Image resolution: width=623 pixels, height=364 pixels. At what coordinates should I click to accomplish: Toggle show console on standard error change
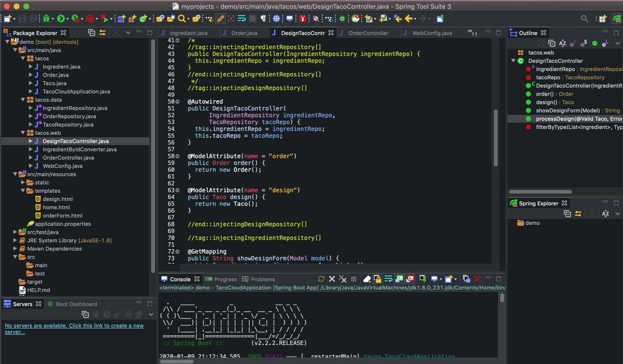point(410,279)
